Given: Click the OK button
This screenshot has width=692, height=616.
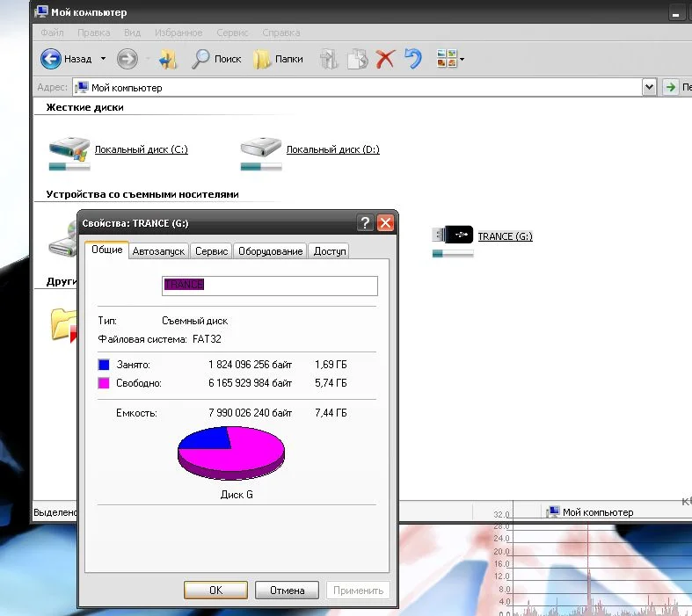Looking at the screenshot, I should click(x=215, y=590).
